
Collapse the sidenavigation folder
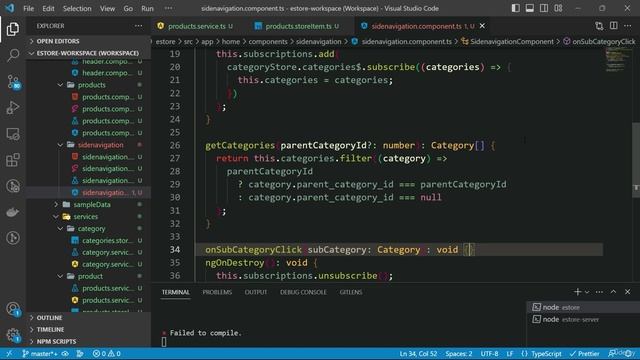point(100,145)
